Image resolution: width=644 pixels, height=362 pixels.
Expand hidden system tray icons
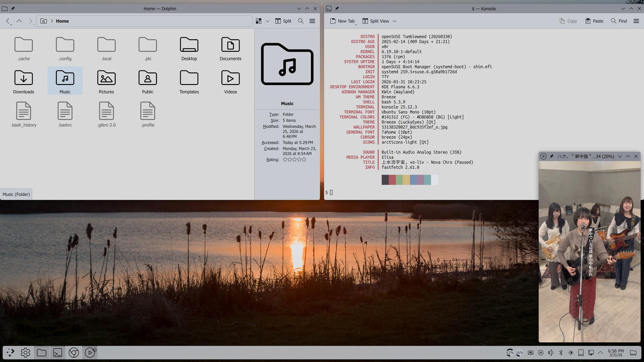click(x=600, y=353)
